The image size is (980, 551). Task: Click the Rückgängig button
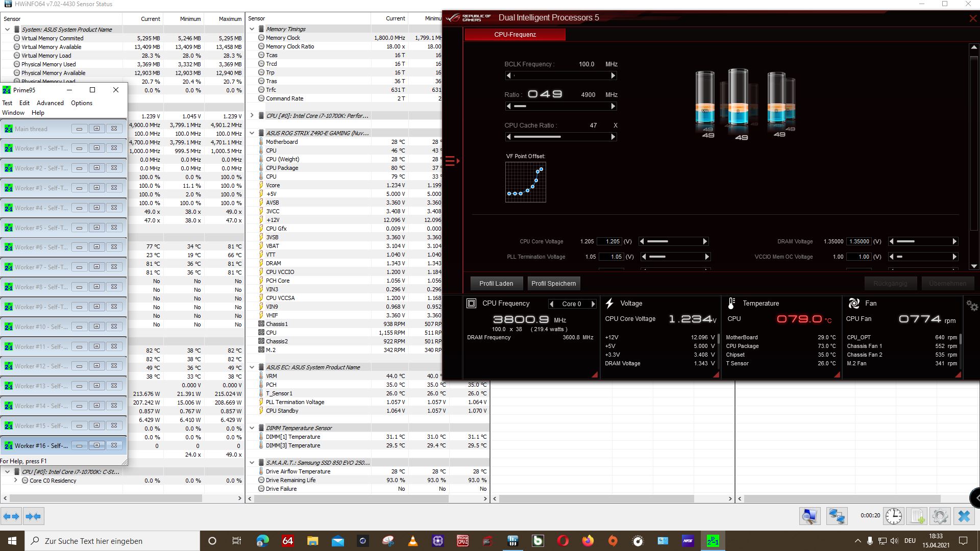891,284
